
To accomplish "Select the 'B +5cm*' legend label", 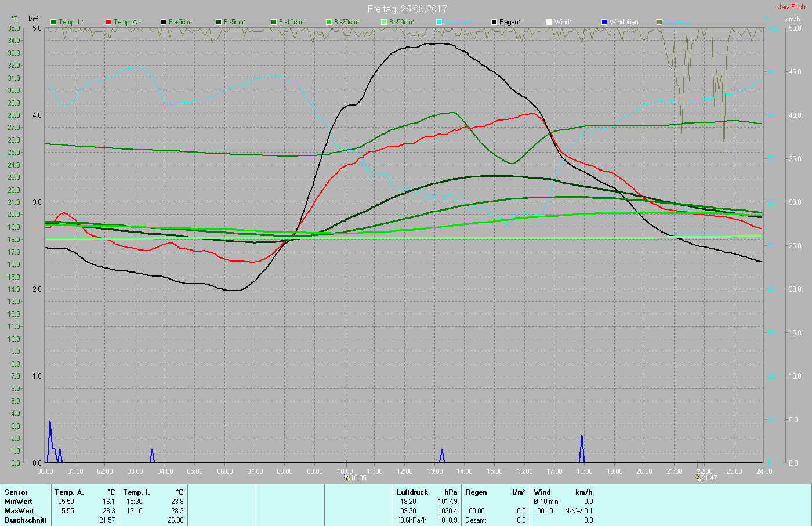I will pos(180,22).
